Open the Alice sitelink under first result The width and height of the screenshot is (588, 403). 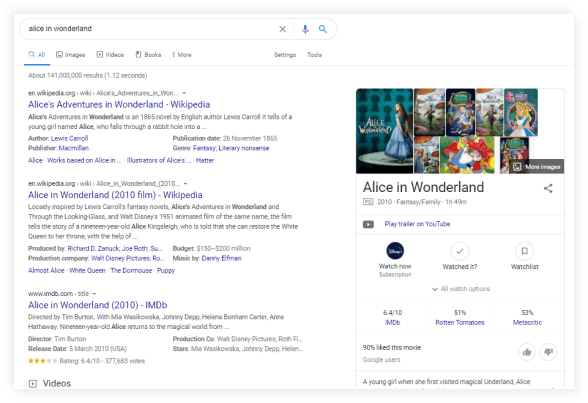coord(35,160)
